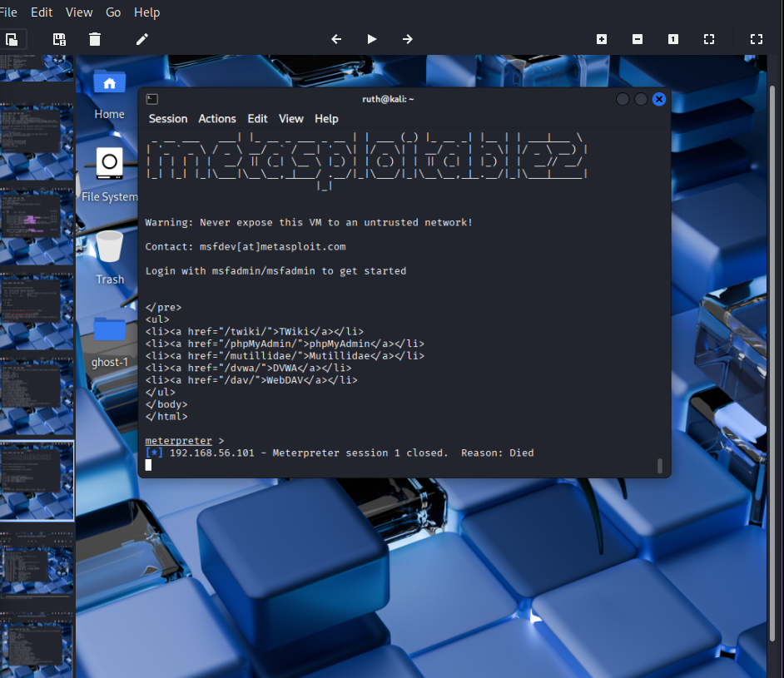Click the save copy icon

pos(59,39)
